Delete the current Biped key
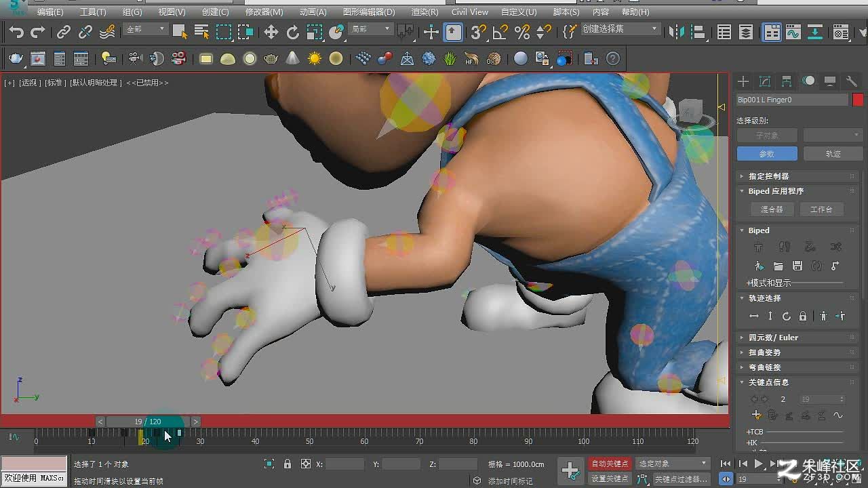This screenshot has width=868, height=488. (773, 415)
